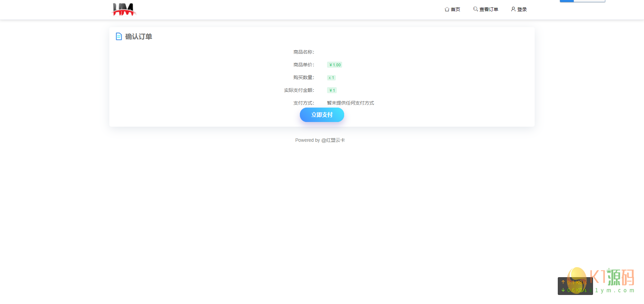Click the site logo in header
The width and height of the screenshot is (644, 304).
124,9
